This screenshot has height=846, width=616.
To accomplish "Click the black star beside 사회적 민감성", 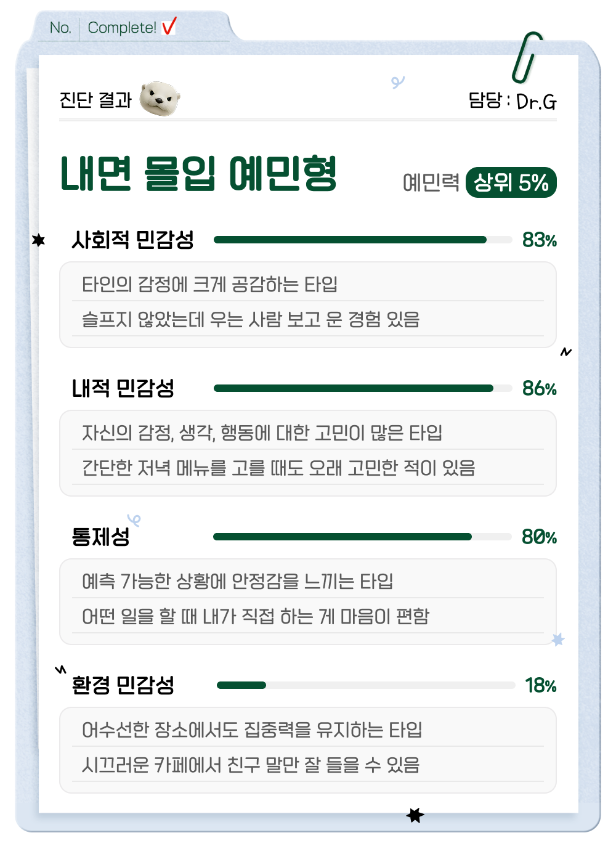I will tap(39, 240).
